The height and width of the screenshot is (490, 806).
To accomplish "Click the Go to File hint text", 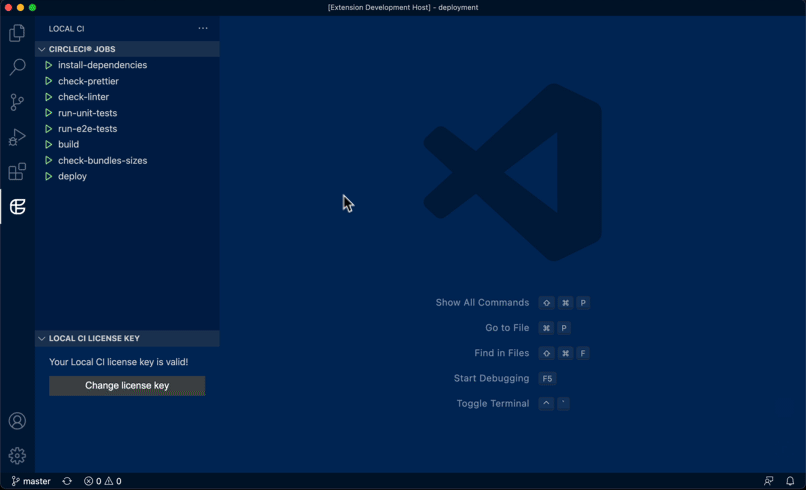I will (507, 328).
